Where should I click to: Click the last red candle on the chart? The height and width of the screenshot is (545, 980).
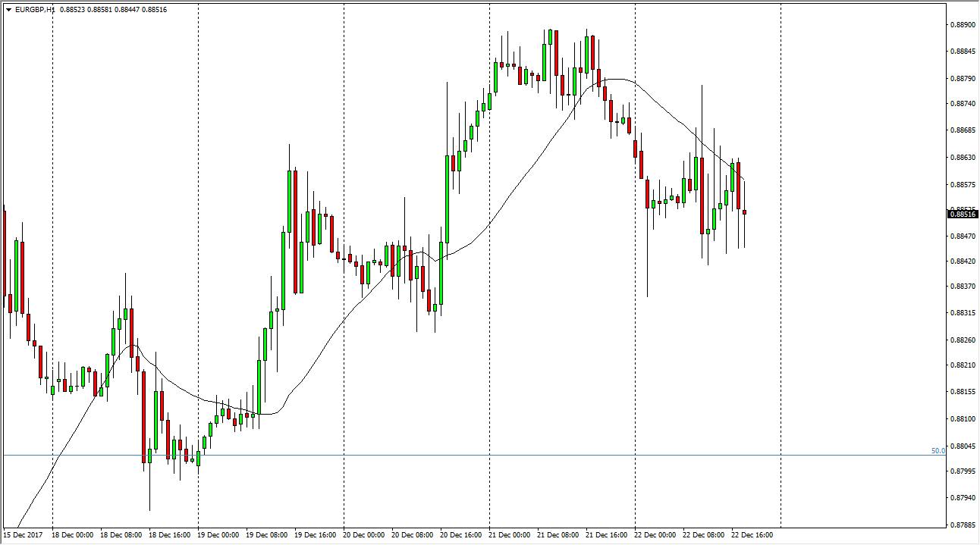pyautogui.click(x=745, y=213)
